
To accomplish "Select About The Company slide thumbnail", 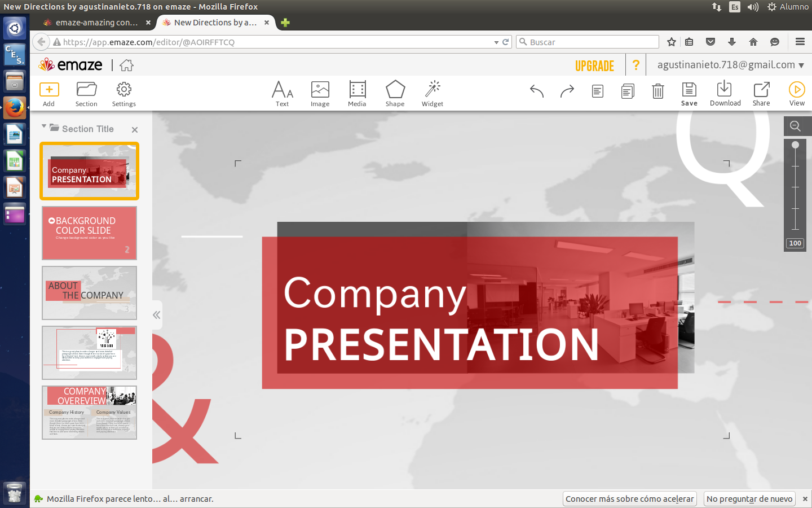I will pyautogui.click(x=89, y=293).
